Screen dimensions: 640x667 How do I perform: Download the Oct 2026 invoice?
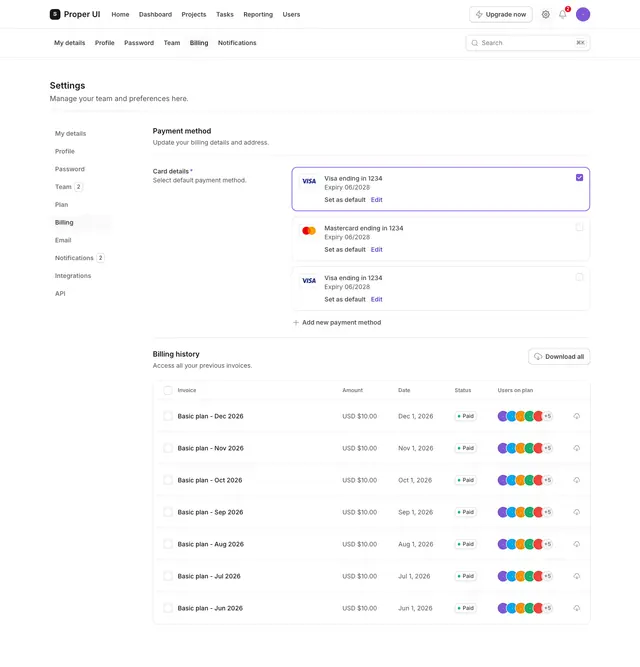click(577, 480)
